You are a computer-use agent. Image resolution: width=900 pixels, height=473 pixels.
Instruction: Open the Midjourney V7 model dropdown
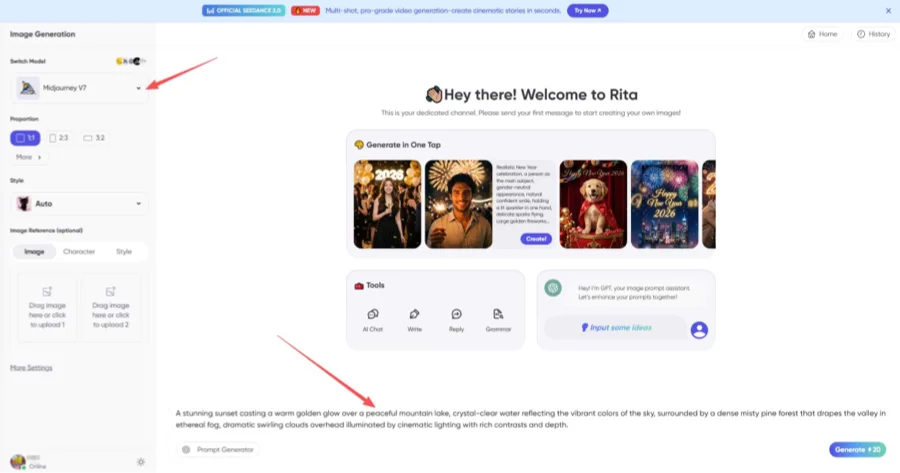point(79,88)
